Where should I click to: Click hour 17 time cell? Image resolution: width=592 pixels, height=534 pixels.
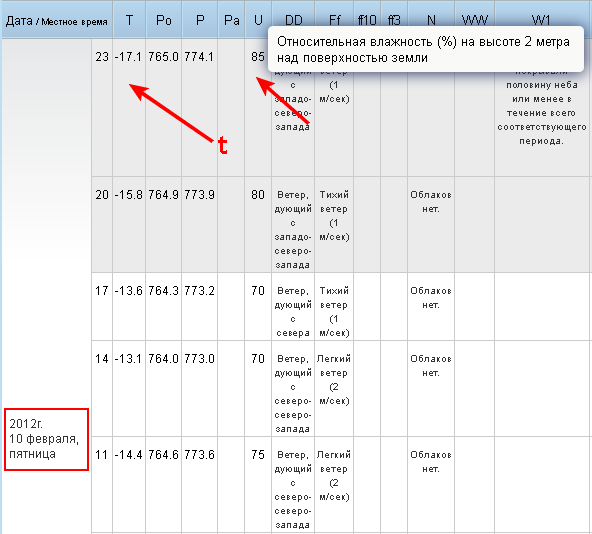click(102, 291)
